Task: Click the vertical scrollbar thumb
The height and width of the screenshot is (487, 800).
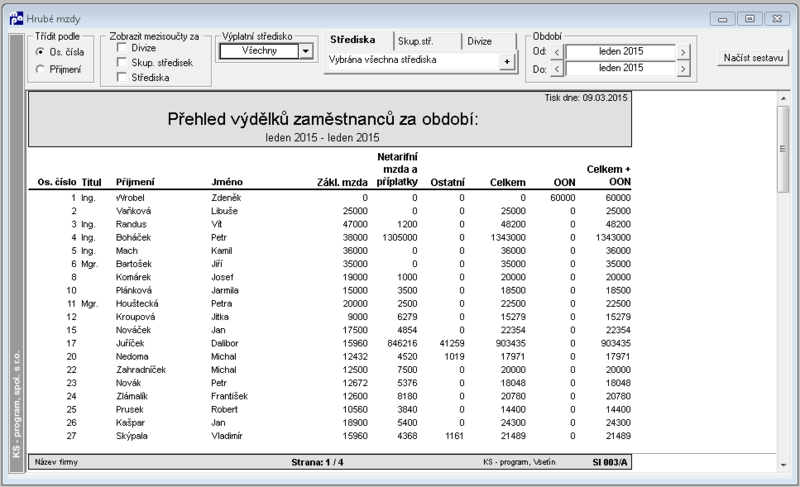Action: 783,149
